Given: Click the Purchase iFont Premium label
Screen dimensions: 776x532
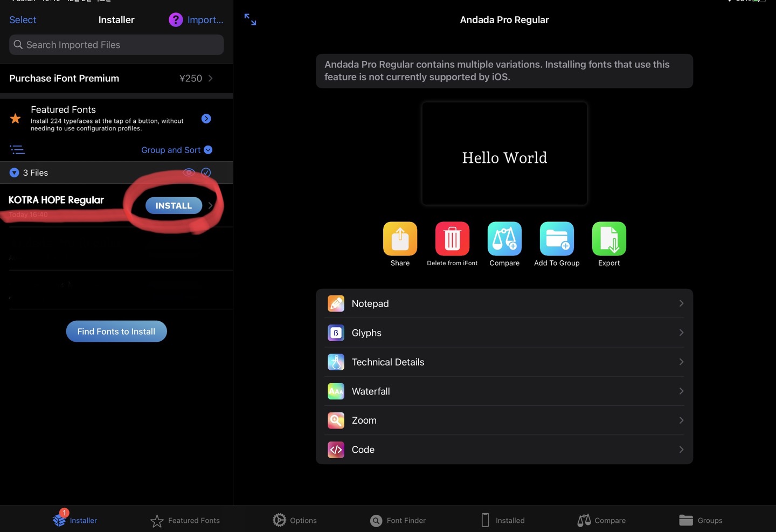Looking at the screenshot, I should click(64, 78).
